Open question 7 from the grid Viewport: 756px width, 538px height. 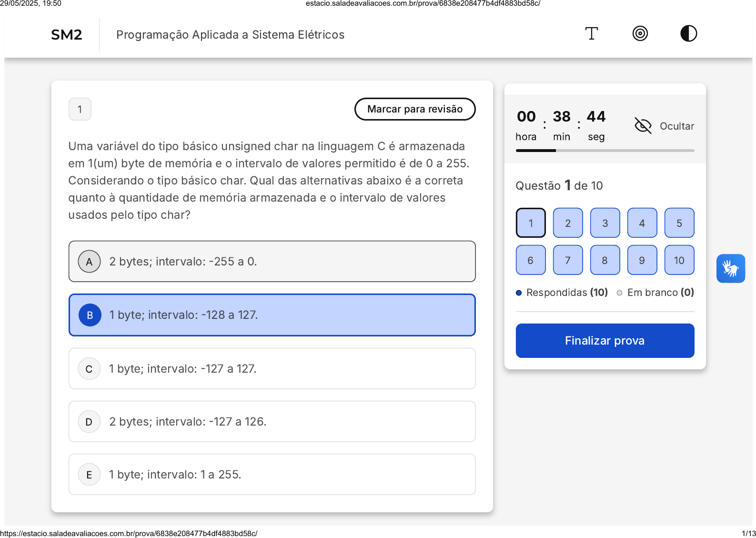(x=567, y=260)
